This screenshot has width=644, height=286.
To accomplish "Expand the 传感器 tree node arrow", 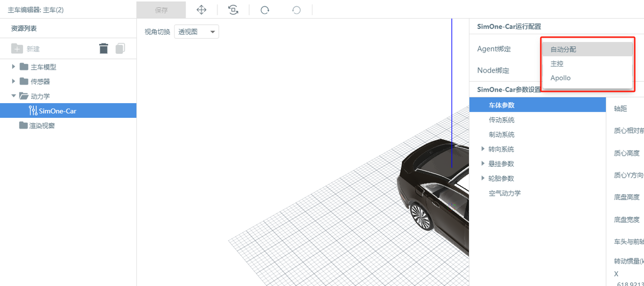I will (14, 81).
